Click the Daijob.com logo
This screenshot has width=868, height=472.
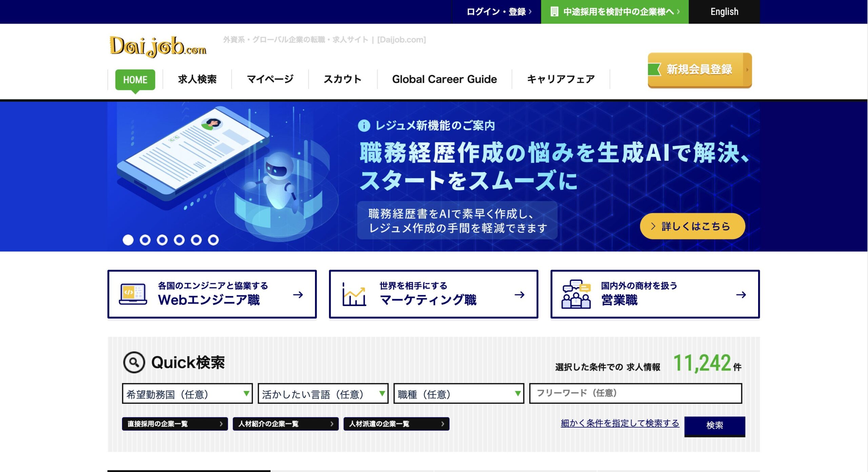158,46
